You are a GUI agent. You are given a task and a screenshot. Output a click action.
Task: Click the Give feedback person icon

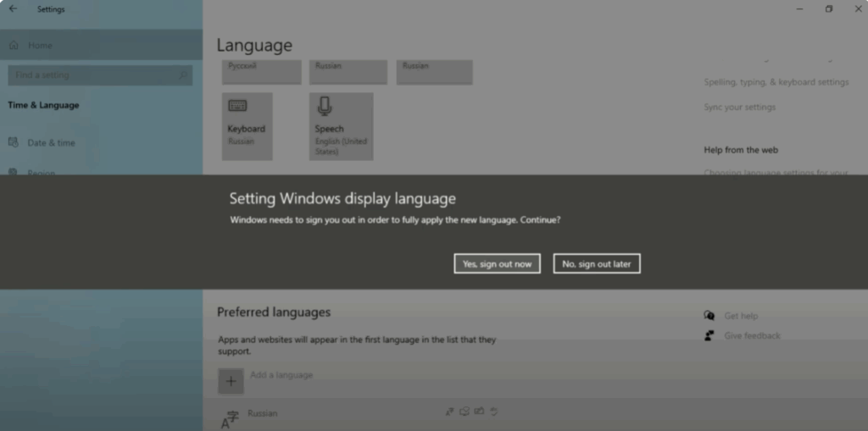[x=709, y=335]
